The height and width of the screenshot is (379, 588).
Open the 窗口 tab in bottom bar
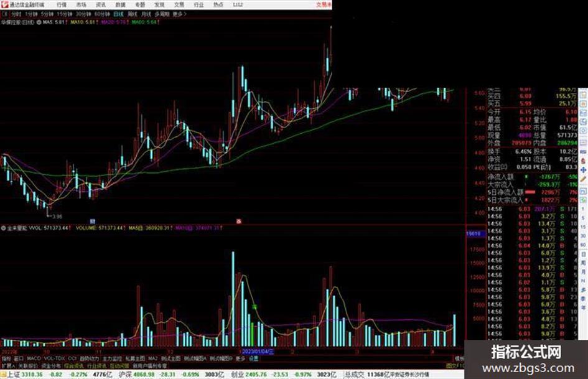click(x=19, y=358)
